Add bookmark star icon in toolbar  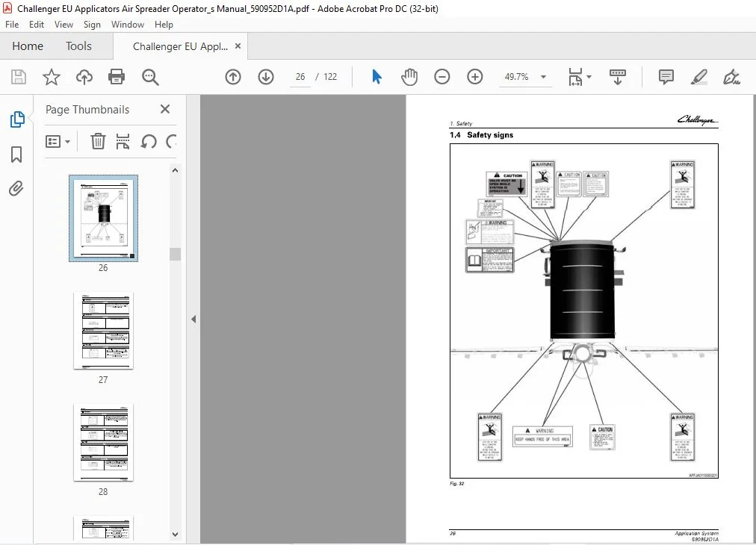point(51,77)
